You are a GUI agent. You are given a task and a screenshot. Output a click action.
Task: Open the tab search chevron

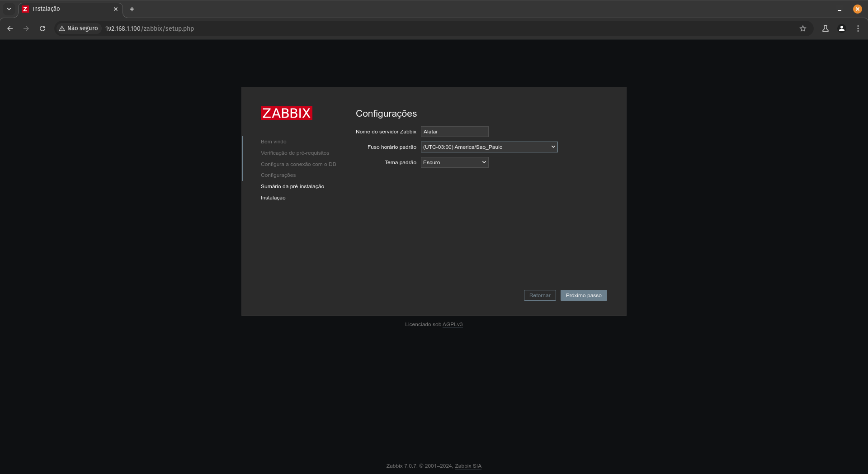click(8, 9)
